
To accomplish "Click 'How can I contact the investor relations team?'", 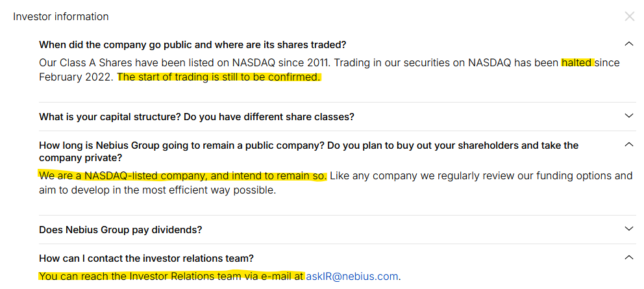I will [146, 258].
